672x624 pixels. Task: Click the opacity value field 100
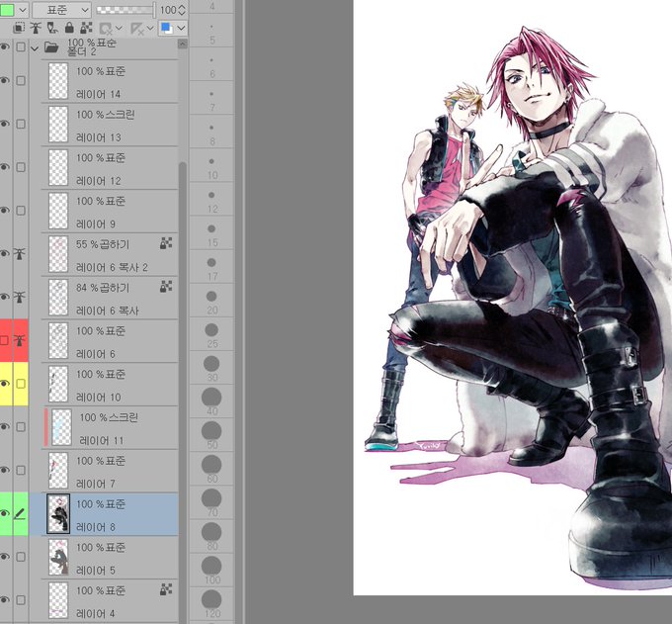point(168,10)
